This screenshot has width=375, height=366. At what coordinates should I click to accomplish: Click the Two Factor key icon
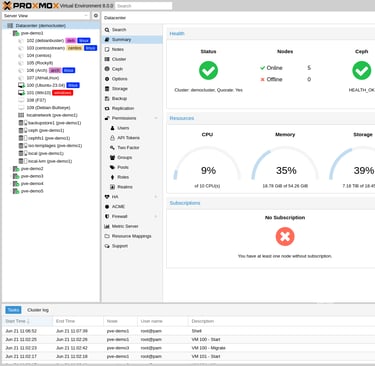[x=112, y=148]
